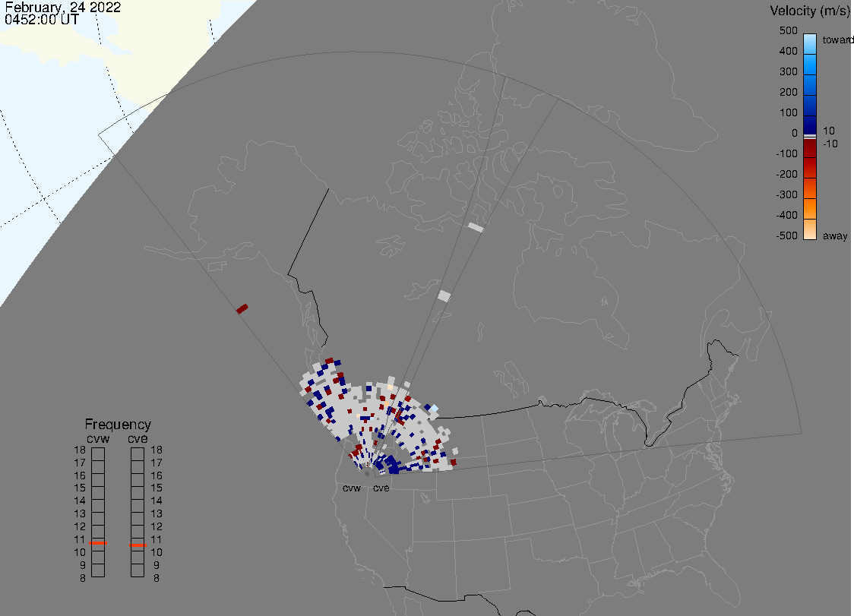Screen dimensions: 854x616
Task: Select the 0452:00 UT timestamp
Action: click(42, 20)
